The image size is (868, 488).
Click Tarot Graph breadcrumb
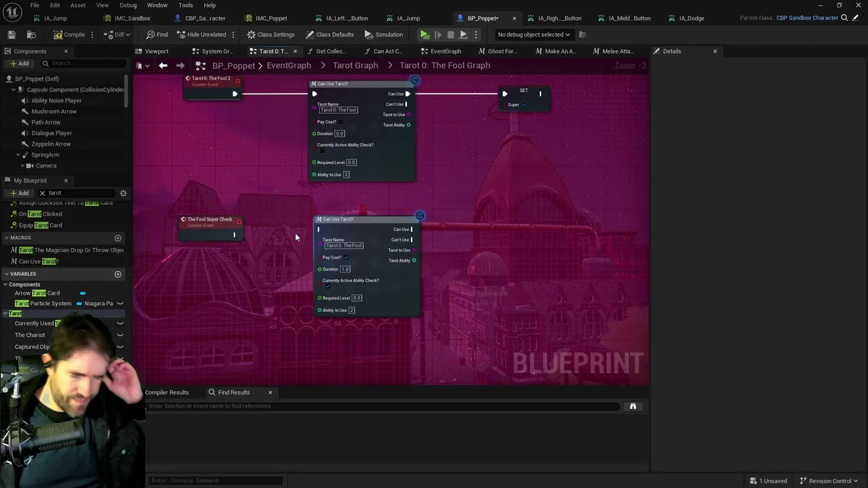point(355,66)
